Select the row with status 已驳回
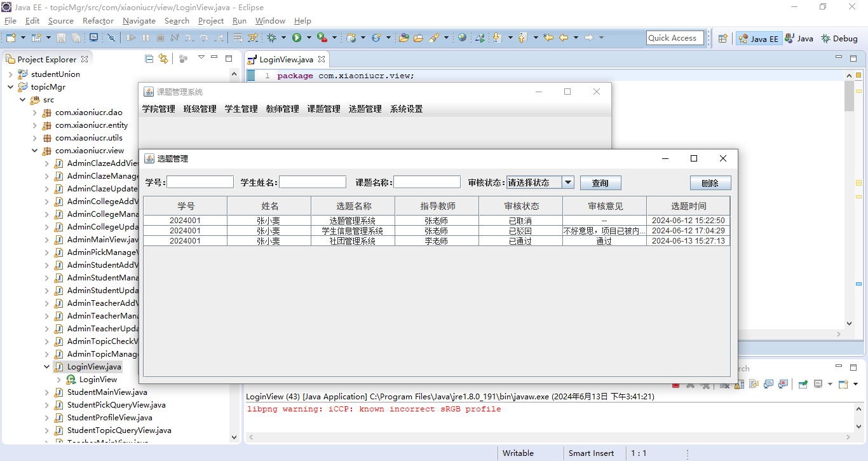 437,231
